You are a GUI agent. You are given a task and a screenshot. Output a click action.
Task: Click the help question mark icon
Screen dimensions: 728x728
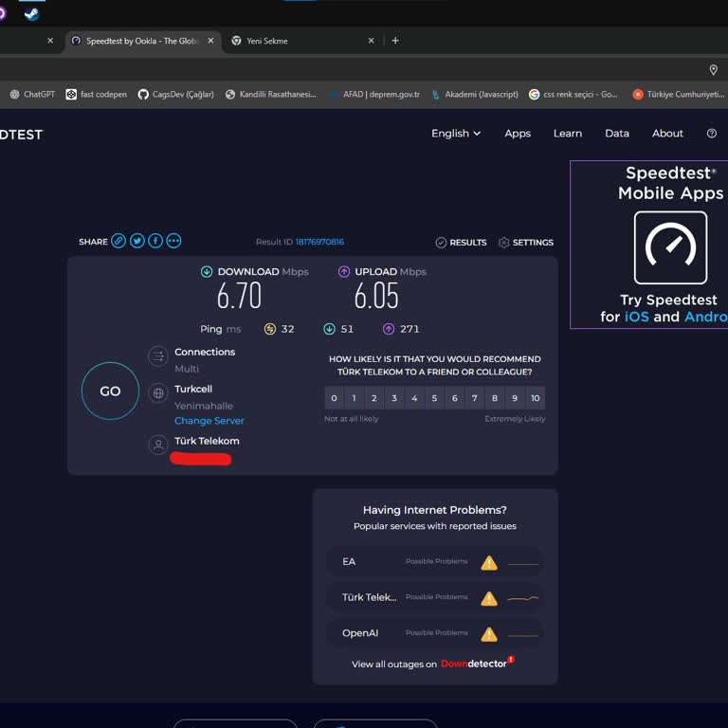711,134
